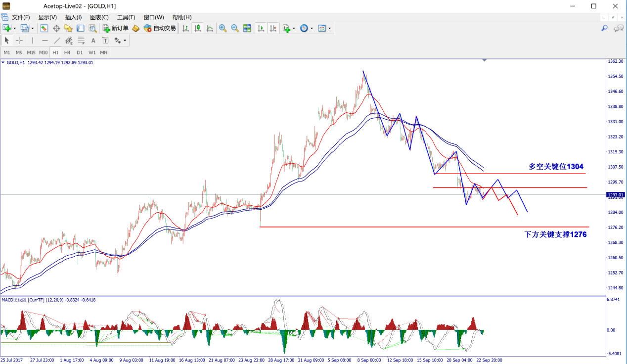Open the Market Watch panel icon

click(x=45, y=28)
